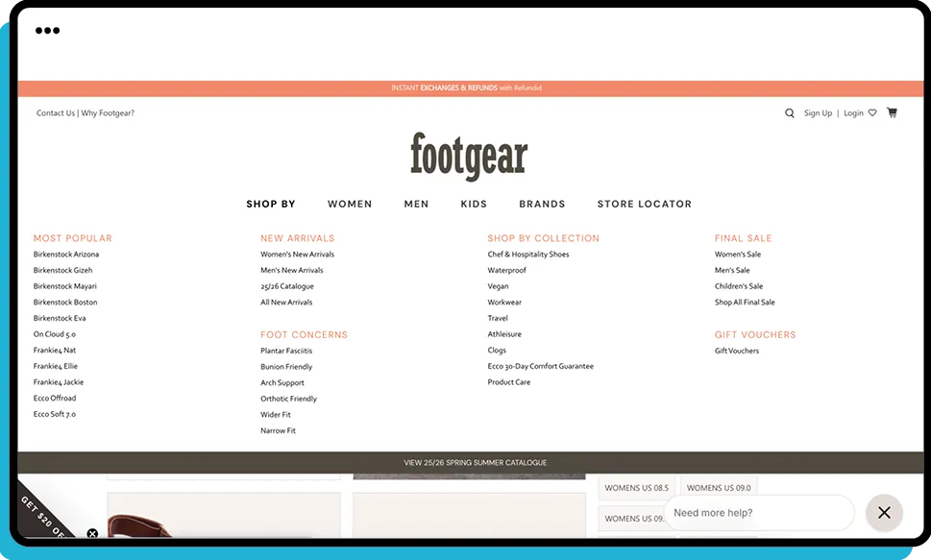Open the WOMEN navigation dropdown
The height and width of the screenshot is (560, 931).
tap(350, 204)
